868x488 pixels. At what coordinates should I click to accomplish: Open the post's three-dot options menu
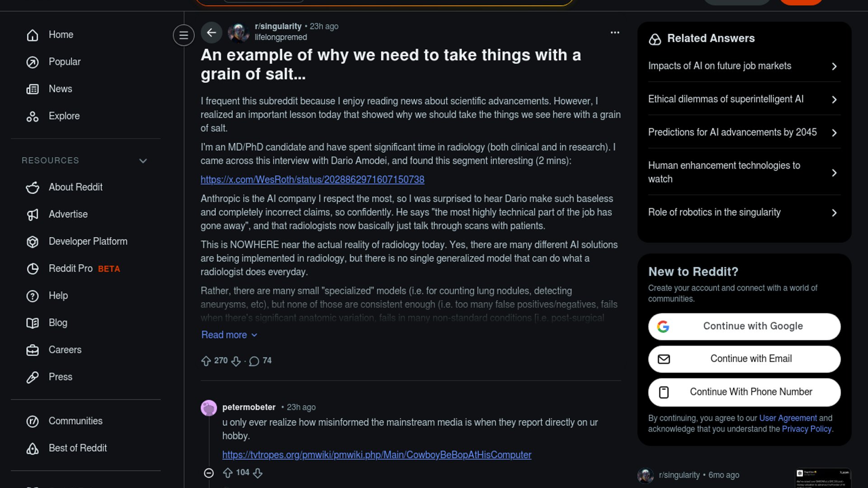click(615, 33)
